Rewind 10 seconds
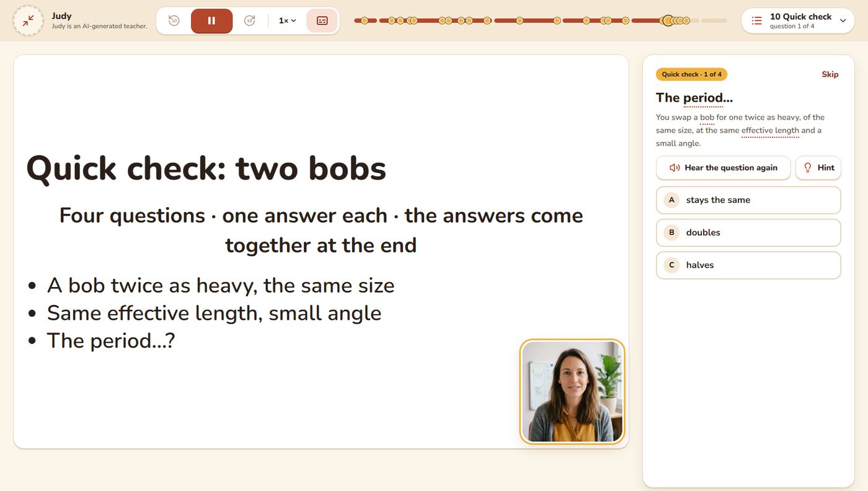The height and width of the screenshot is (491, 868). tap(174, 20)
